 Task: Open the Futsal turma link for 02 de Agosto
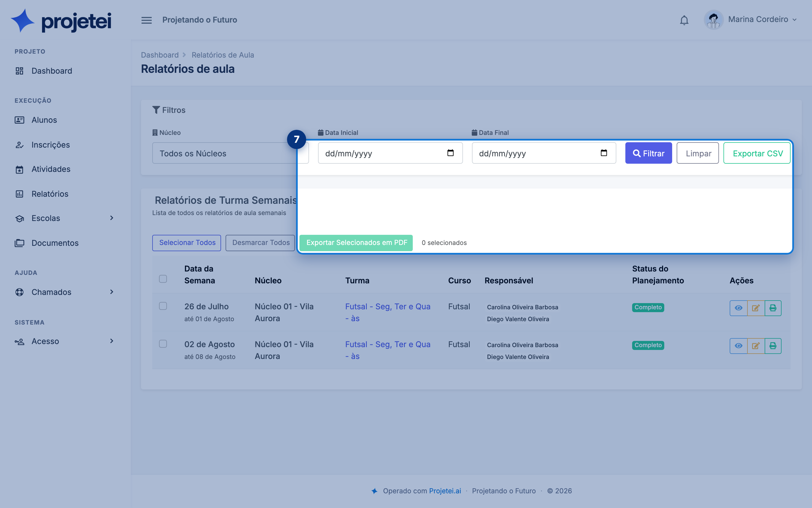[388, 350]
